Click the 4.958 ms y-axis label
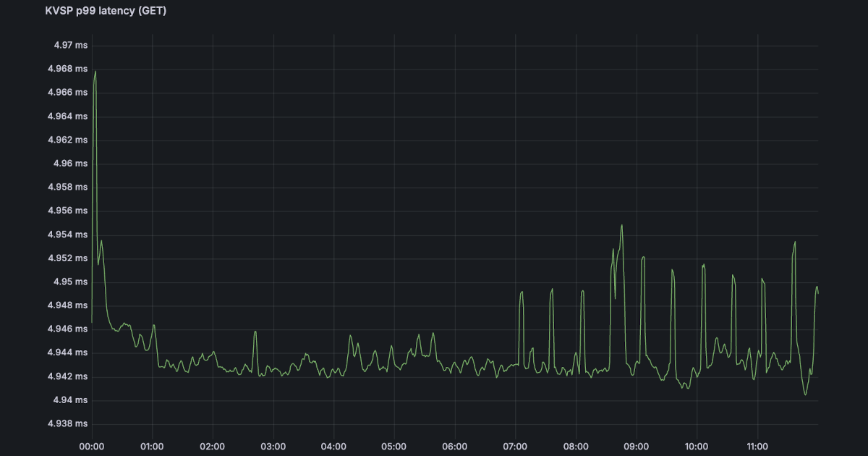The image size is (868, 456). 68,187
